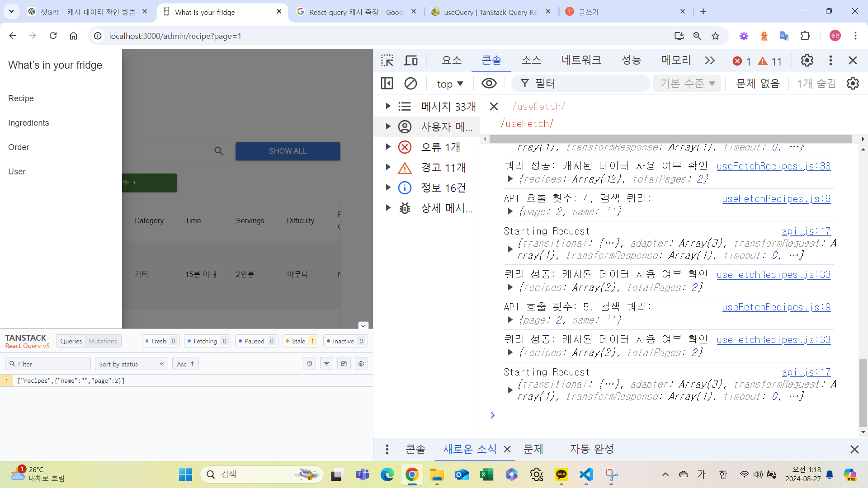
Task: Open the top execution context dropdown
Action: tap(450, 84)
